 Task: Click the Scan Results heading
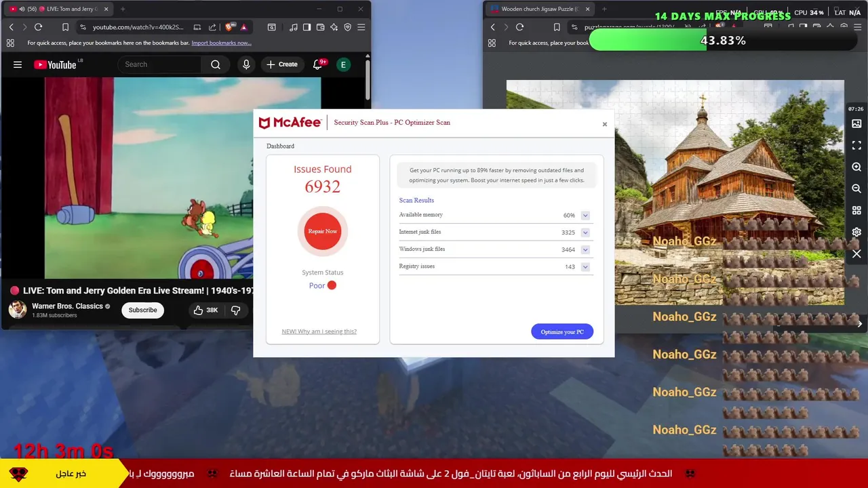pos(416,200)
